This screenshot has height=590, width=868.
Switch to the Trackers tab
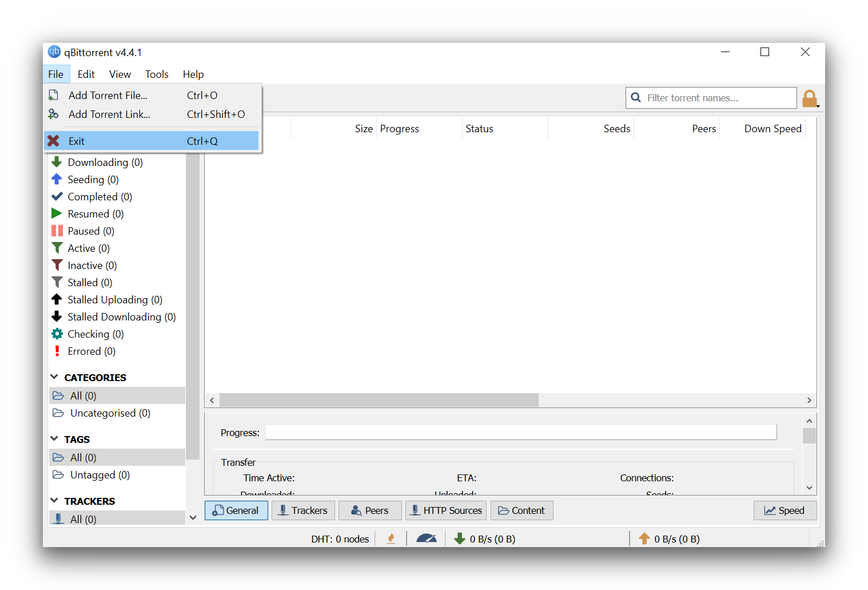click(x=303, y=510)
